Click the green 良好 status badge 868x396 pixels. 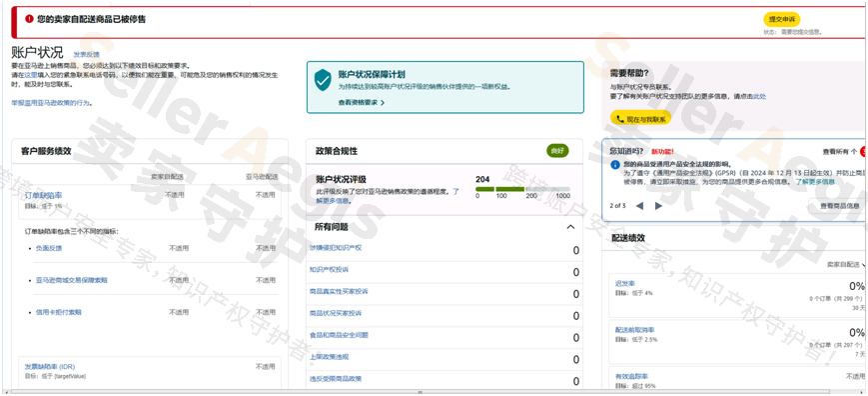click(x=557, y=151)
